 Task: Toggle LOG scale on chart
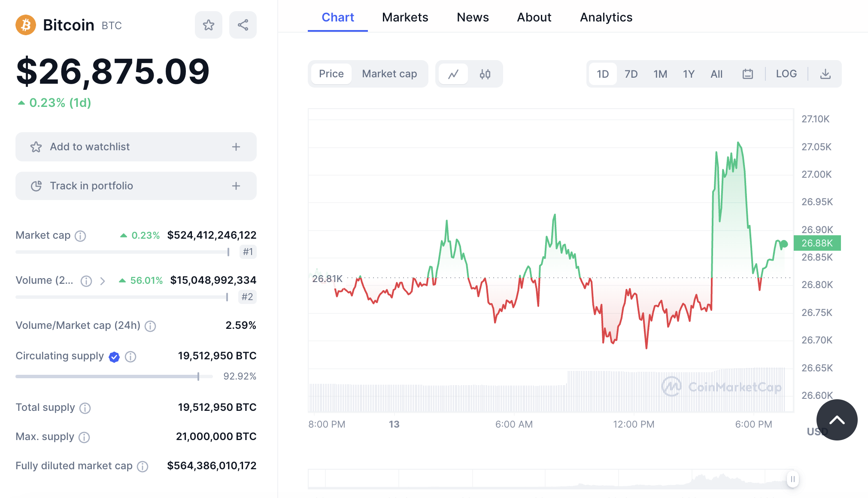point(786,74)
